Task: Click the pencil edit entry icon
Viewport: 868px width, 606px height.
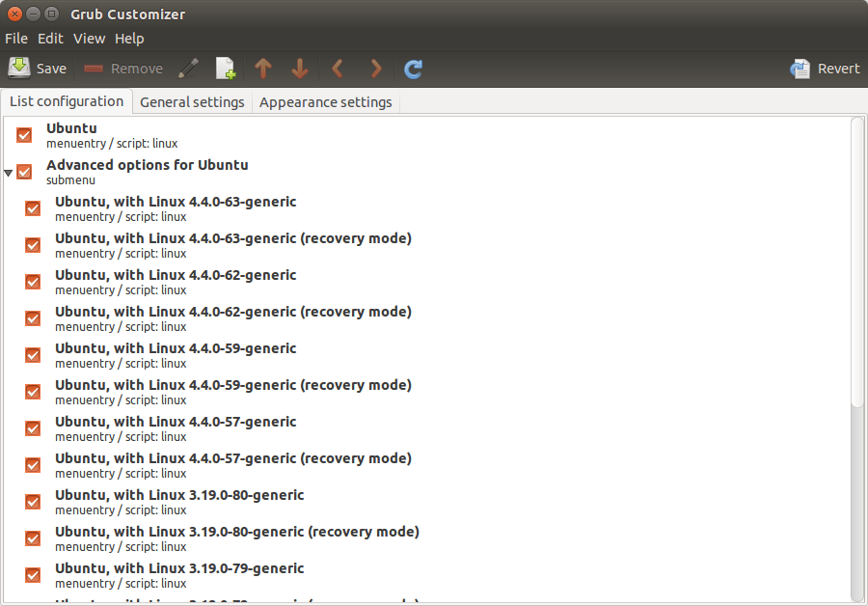Action: coord(188,68)
